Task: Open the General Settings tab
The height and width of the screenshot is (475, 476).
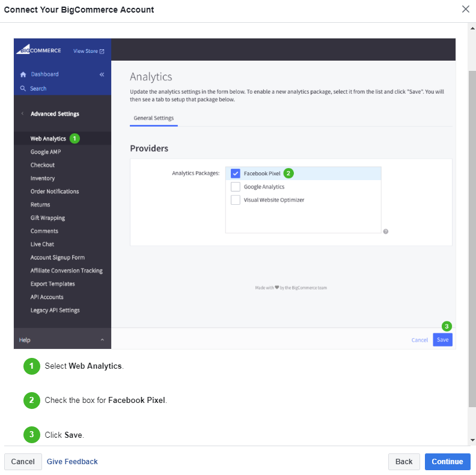Action: [x=154, y=118]
